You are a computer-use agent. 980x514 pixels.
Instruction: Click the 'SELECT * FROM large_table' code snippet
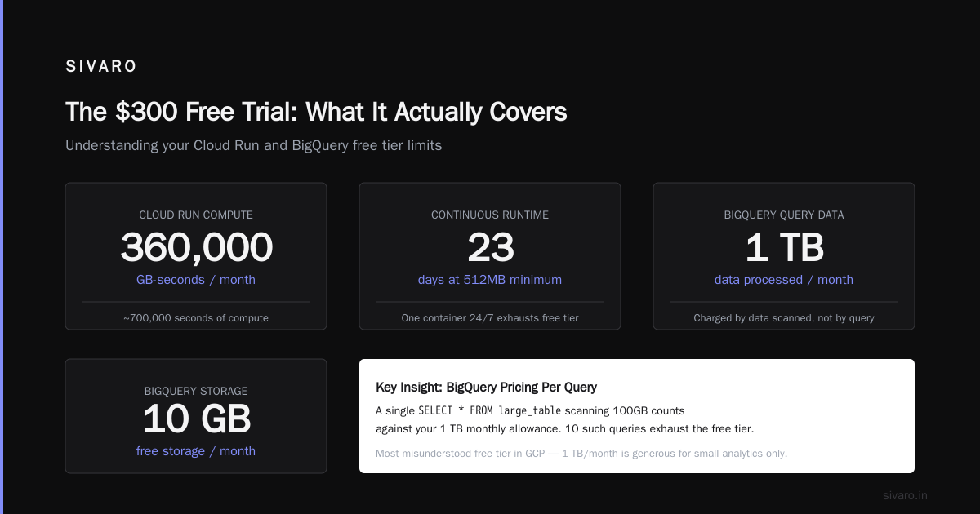[x=490, y=410]
